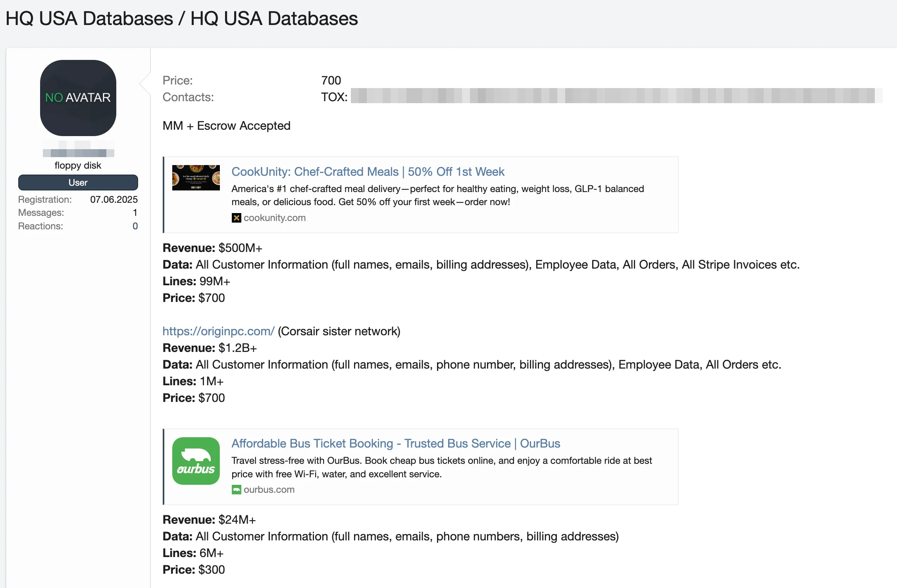Open the CookUnity link preview thumbnail

pyautogui.click(x=196, y=178)
